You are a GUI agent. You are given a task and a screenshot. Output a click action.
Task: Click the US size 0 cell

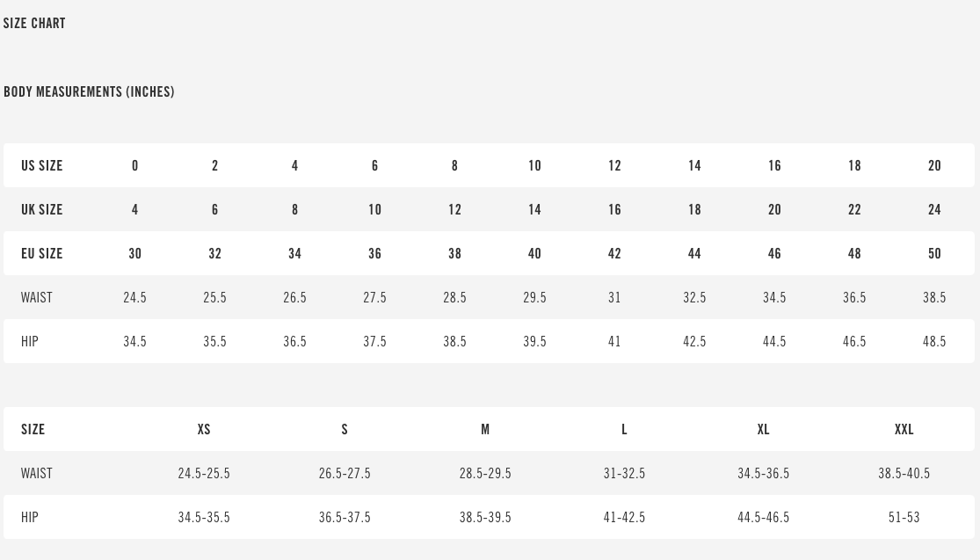[x=134, y=165]
